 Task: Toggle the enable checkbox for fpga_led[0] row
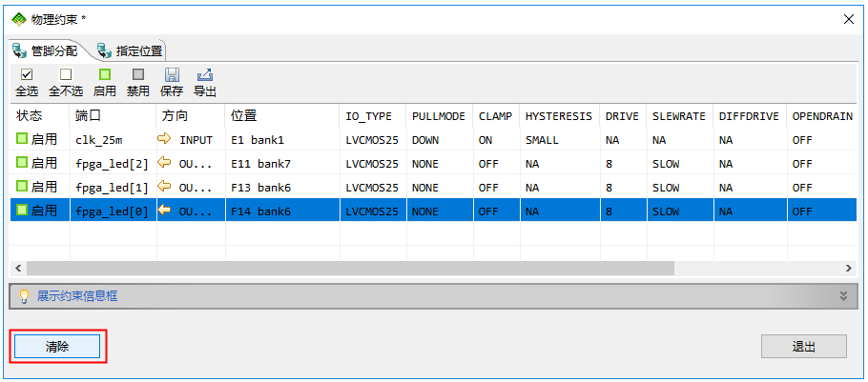point(21,211)
